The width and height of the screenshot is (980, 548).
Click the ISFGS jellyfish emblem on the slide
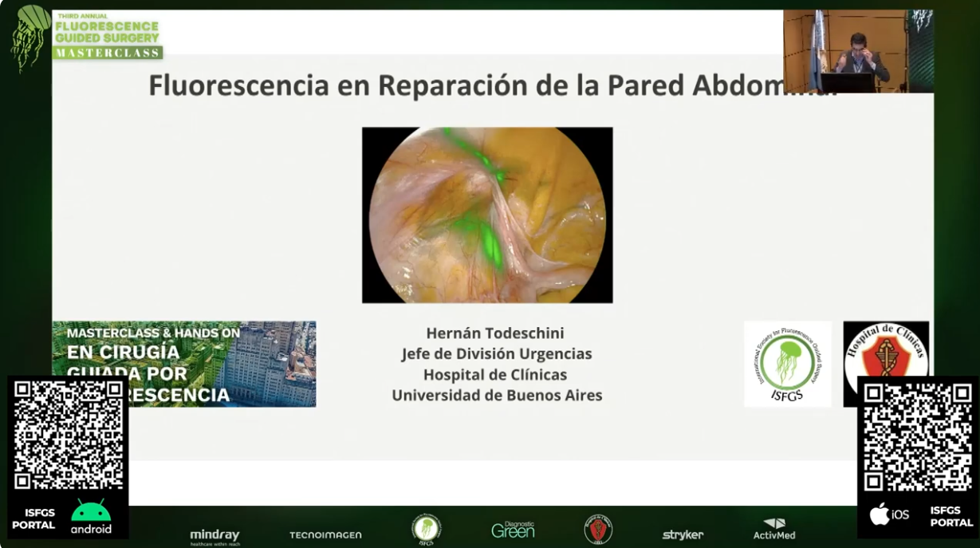tap(787, 364)
